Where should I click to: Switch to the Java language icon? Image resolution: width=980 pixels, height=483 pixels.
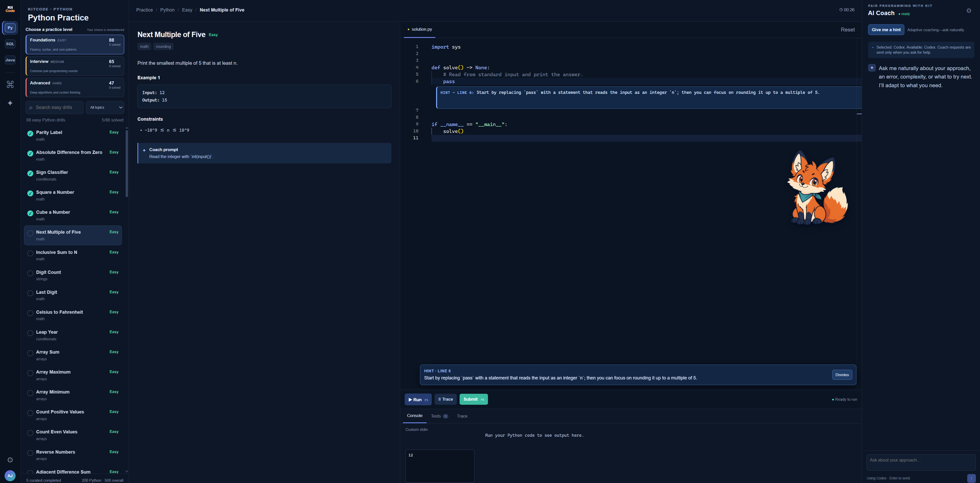tap(10, 60)
